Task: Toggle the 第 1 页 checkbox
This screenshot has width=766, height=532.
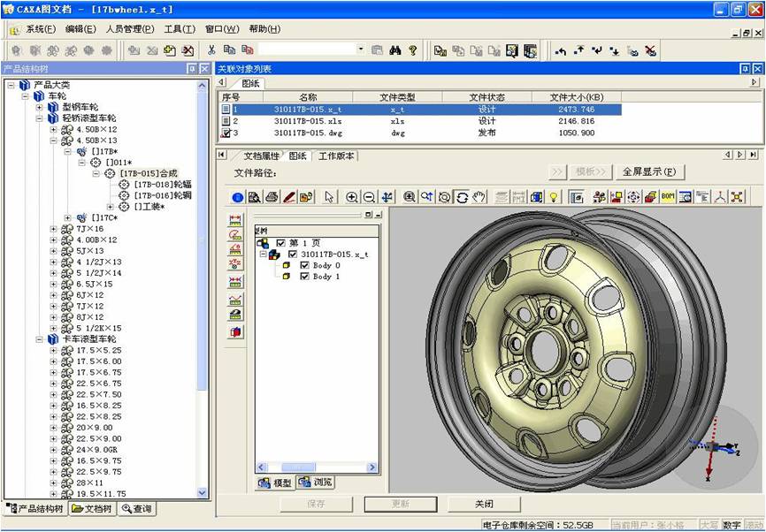Action: 281,243
